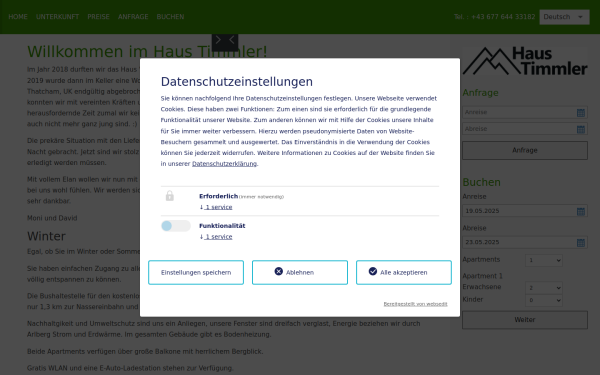Click the Willkommen im Haus Timmler heading
The image size is (600, 375).
click(x=147, y=52)
